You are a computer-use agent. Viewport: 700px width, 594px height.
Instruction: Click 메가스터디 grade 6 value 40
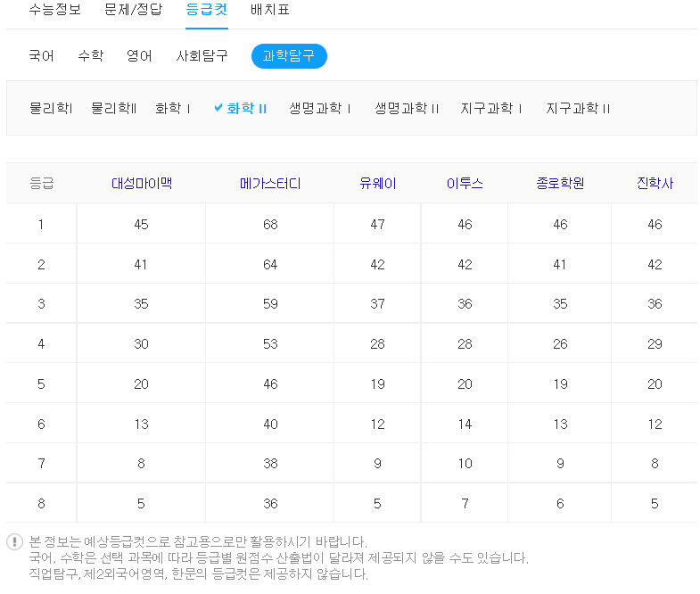click(x=270, y=424)
